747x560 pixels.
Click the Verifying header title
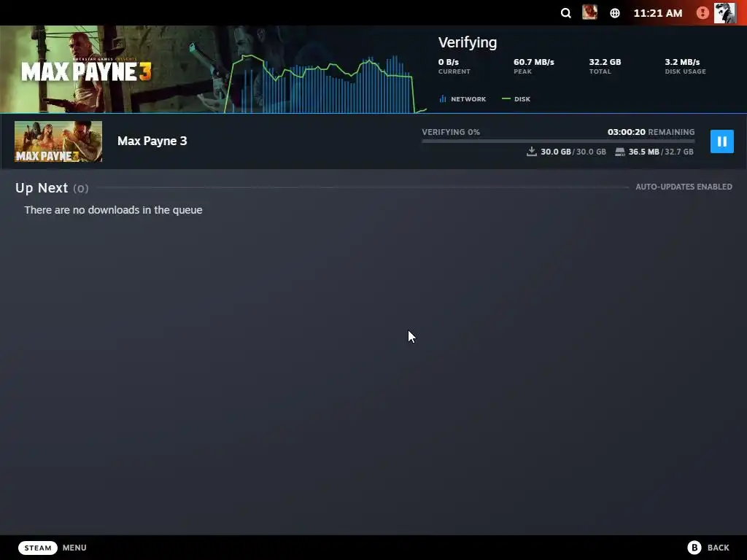(x=468, y=42)
